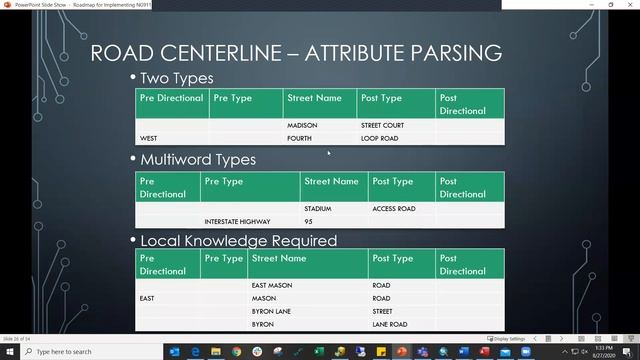Select the active PowerPoint taskbar icon

[402, 351]
